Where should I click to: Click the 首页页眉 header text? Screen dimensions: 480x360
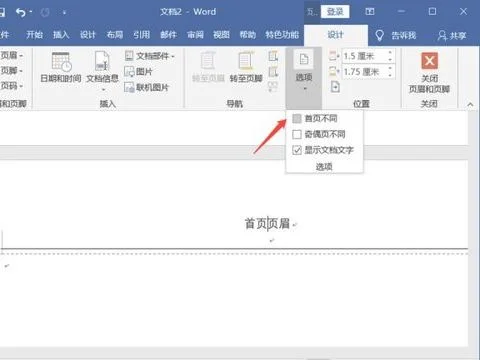click(x=267, y=223)
